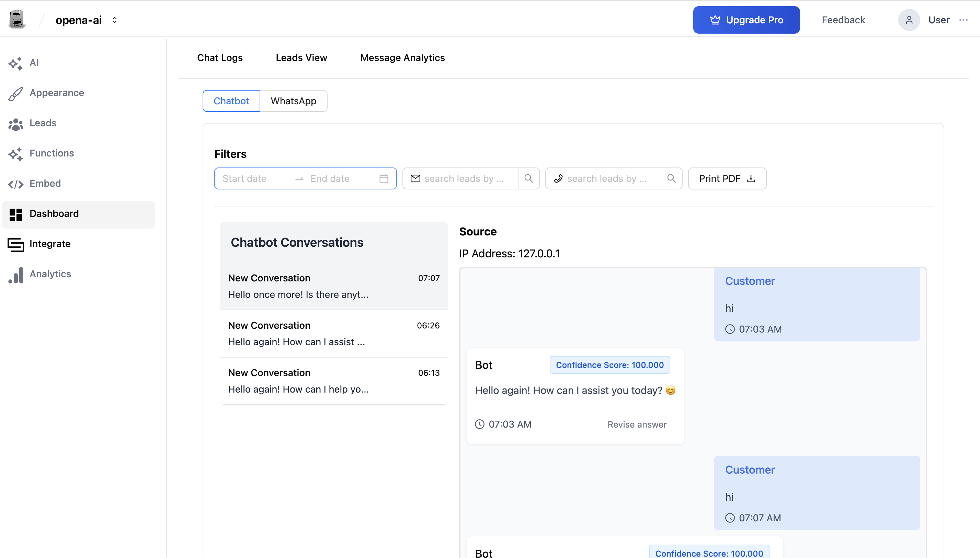Screen dimensions: 980x558
Task: Click Revise answer link
Action: point(637,424)
